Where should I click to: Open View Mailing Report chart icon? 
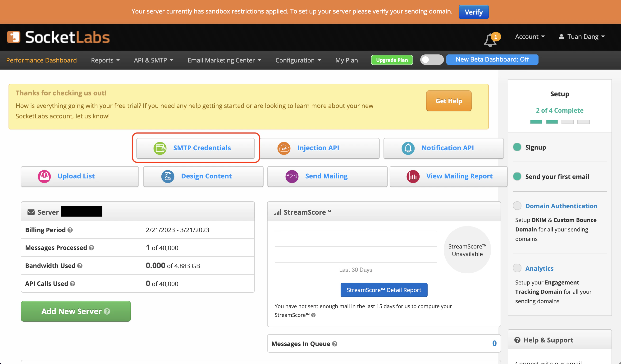click(x=413, y=176)
